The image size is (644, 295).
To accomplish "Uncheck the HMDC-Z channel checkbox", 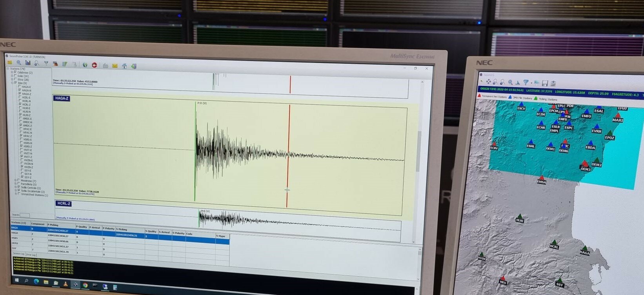I will [21, 126].
